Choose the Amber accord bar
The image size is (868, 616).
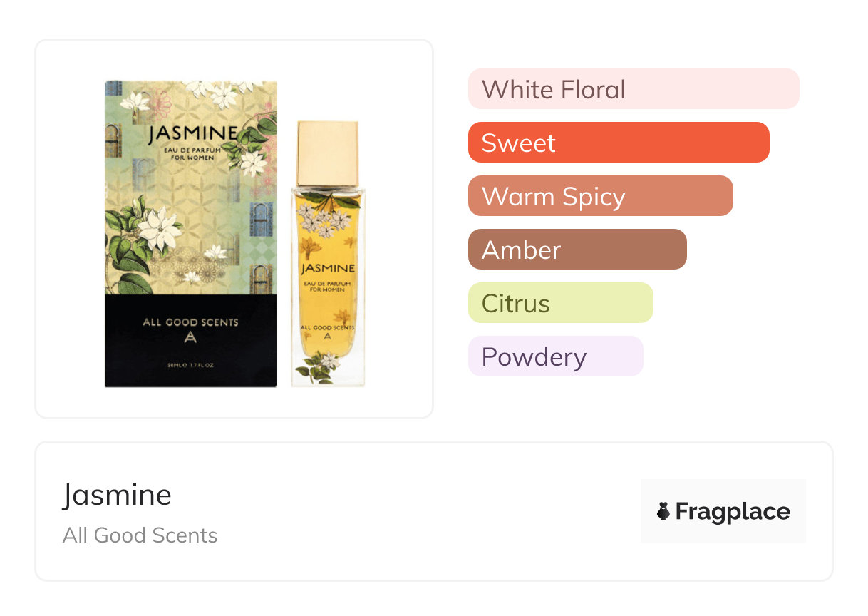(x=577, y=250)
